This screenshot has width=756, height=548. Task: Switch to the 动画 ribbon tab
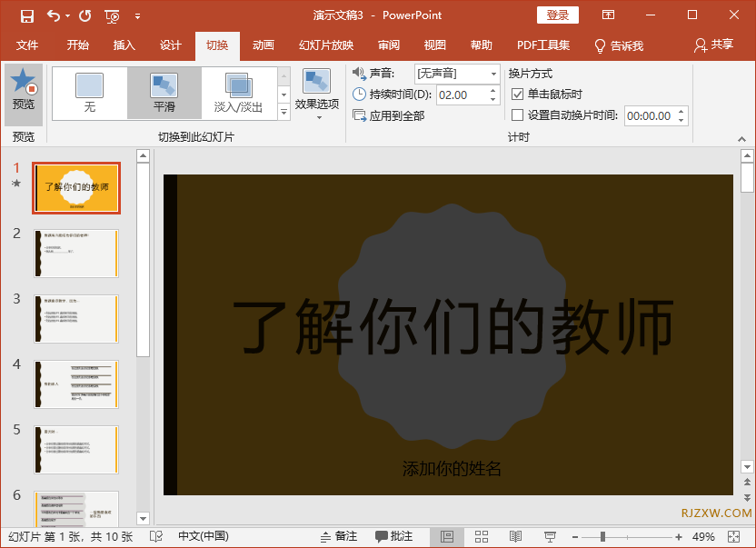coord(264,45)
